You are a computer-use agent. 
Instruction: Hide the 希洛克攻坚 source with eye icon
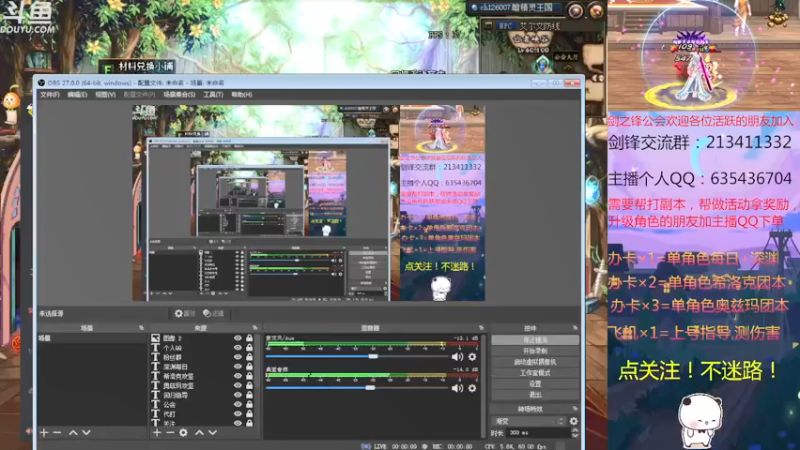pyautogui.click(x=238, y=376)
